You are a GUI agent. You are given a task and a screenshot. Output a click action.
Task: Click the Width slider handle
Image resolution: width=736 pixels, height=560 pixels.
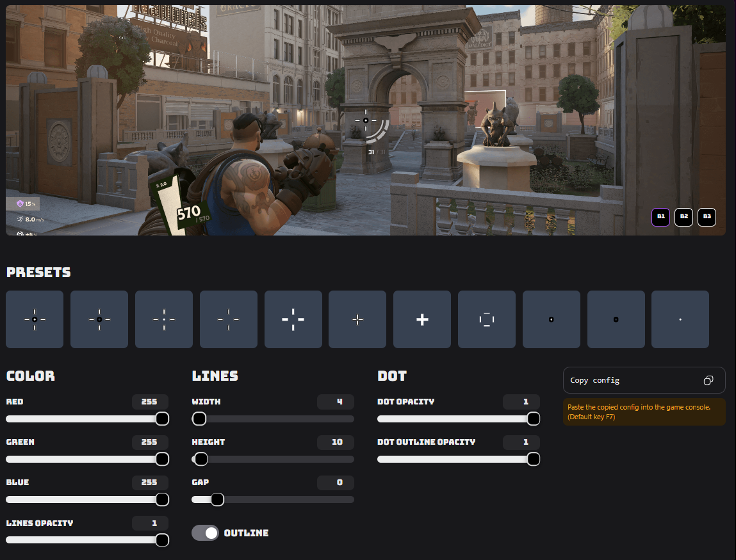click(199, 419)
